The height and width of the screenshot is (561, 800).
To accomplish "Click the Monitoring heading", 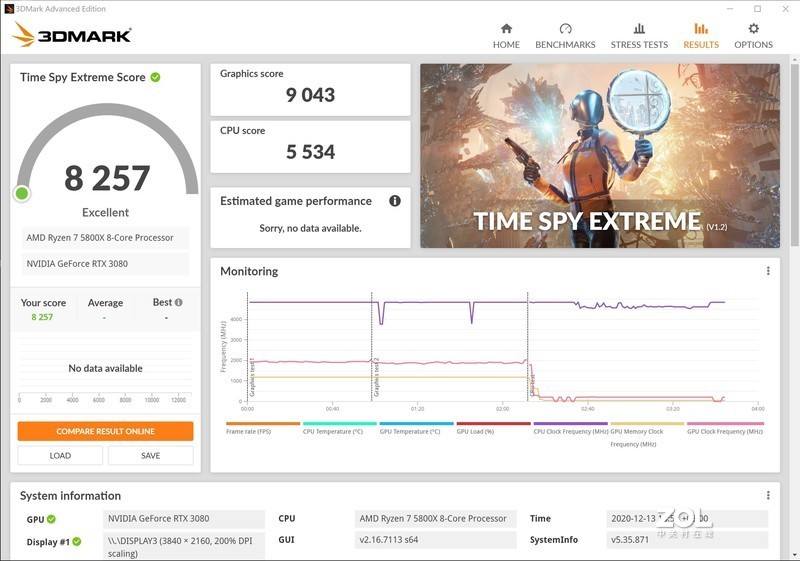I will coord(249,271).
